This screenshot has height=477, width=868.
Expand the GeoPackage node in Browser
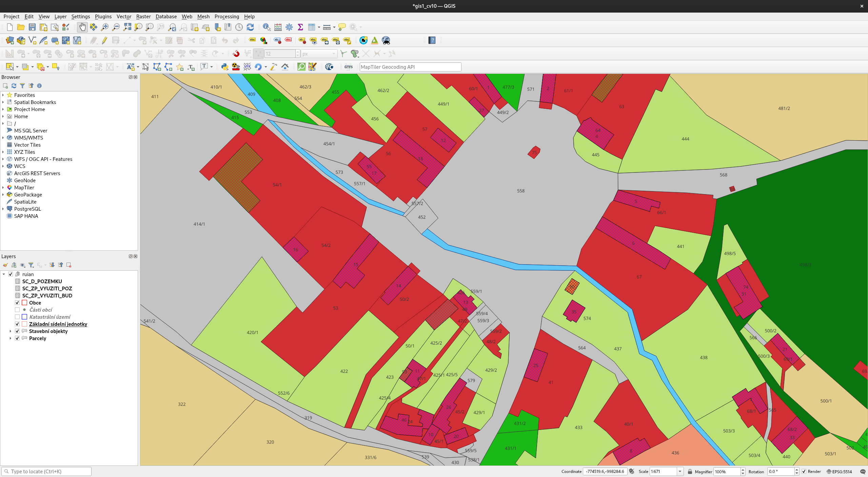pos(3,194)
